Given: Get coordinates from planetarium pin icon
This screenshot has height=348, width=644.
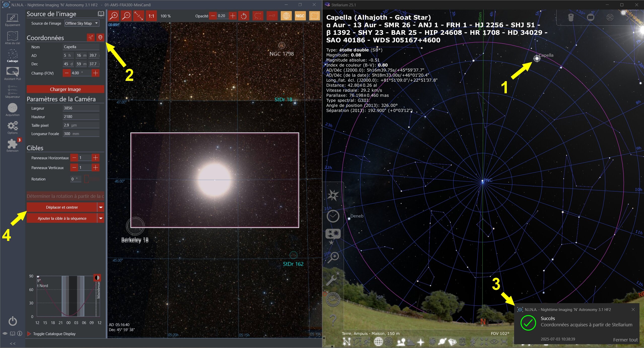Looking at the screenshot, I should 100,38.
